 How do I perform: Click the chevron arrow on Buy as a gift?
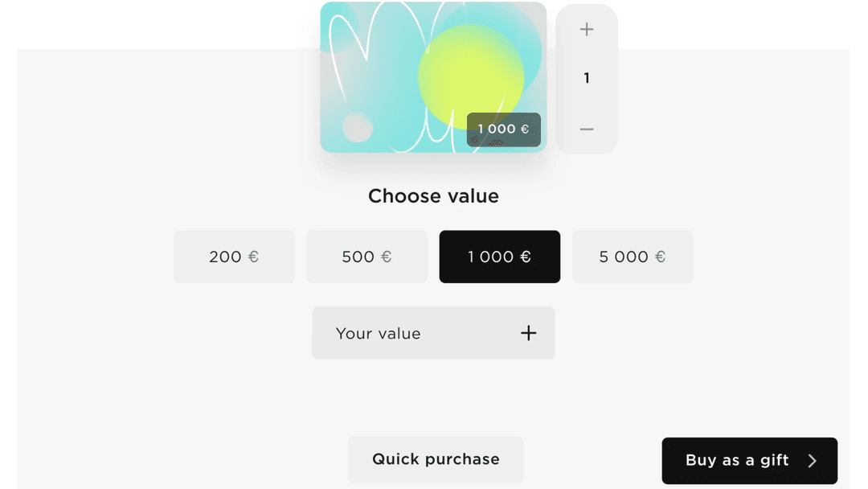[x=811, y=460]
